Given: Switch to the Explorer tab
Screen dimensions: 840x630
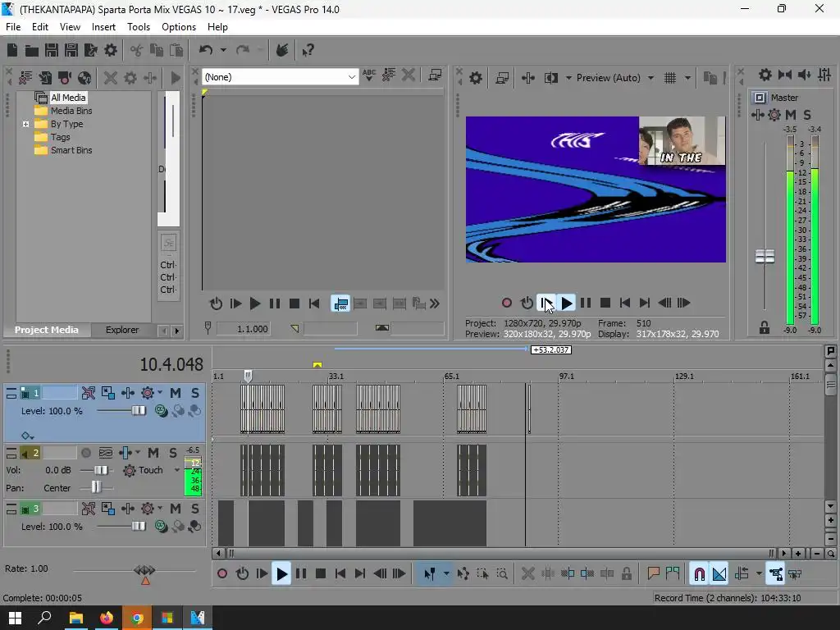Looking at the screenshot, I should tap(122, 330).
